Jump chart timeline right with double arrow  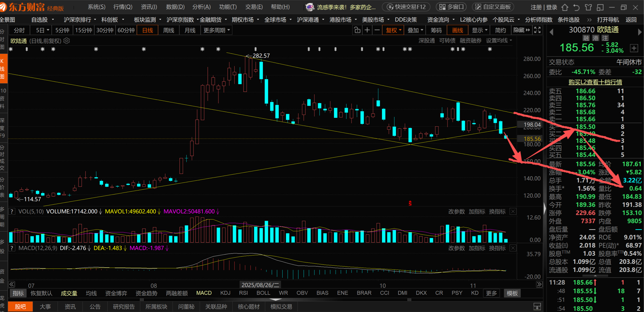click(x=539, y=284)
